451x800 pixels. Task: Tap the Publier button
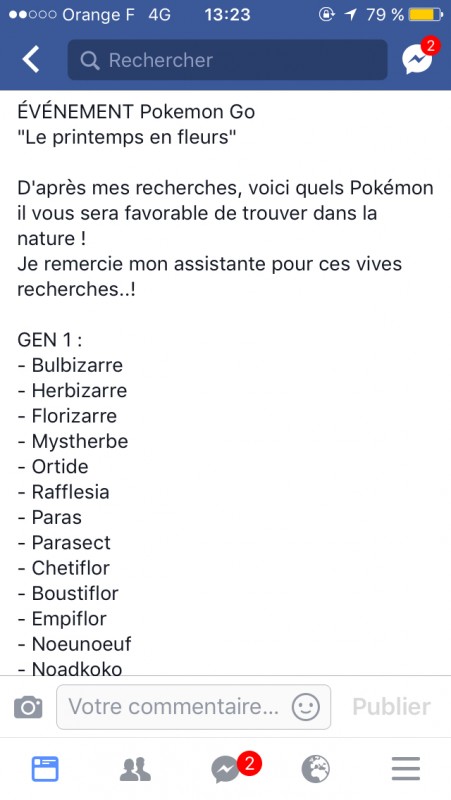tap(391, 707)
